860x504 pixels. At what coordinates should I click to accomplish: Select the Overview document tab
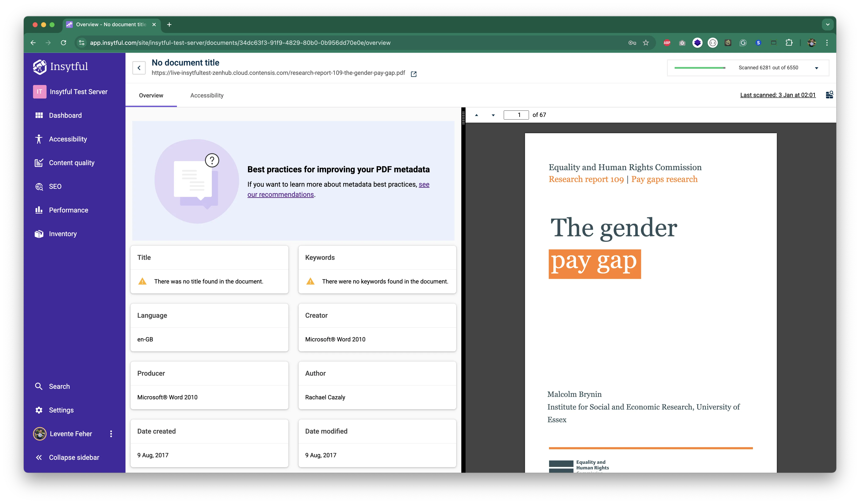point(151,96)
